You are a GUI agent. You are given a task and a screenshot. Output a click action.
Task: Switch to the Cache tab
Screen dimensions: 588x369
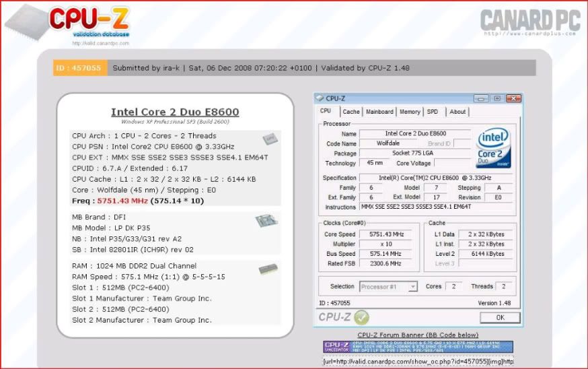(351, 112)
